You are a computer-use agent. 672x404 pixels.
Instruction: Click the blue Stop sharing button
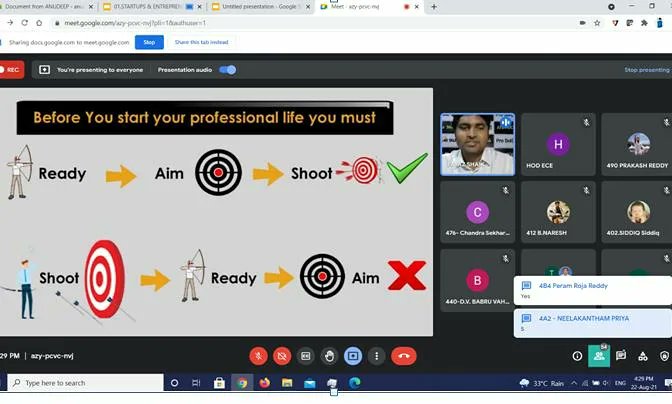tap(149, 42)
